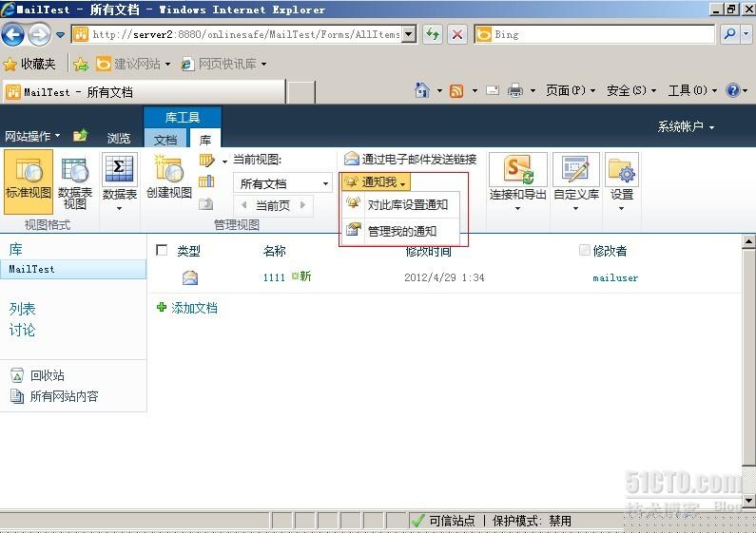Select all items checkbox beside 类型

click(x=162, y=250)
